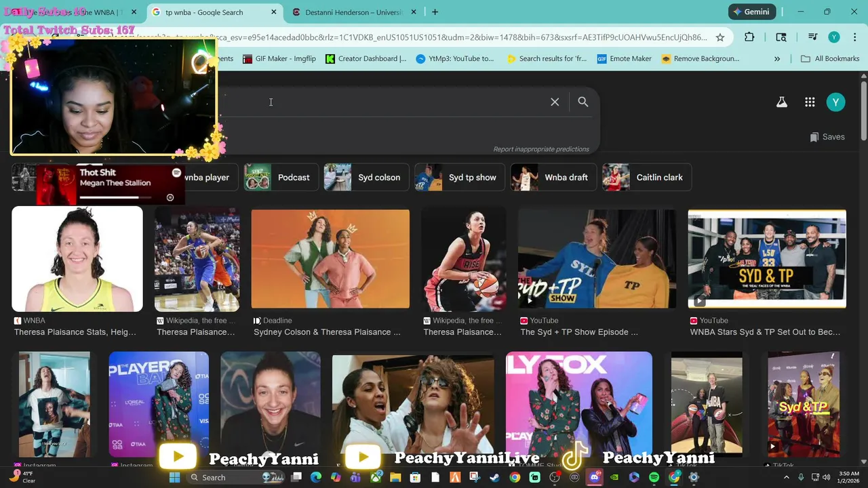Switch to the Destanni Henderson tab

click(x=353, y=12)
